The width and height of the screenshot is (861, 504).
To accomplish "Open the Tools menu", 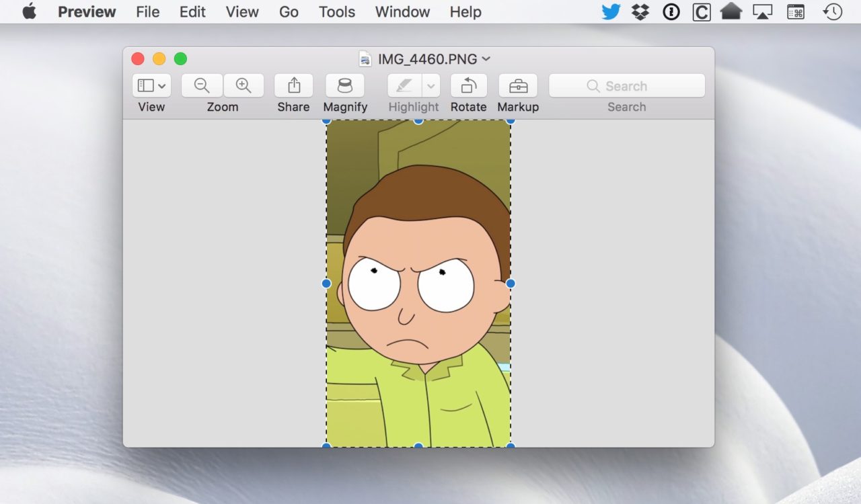I will [x=337, y=11].
